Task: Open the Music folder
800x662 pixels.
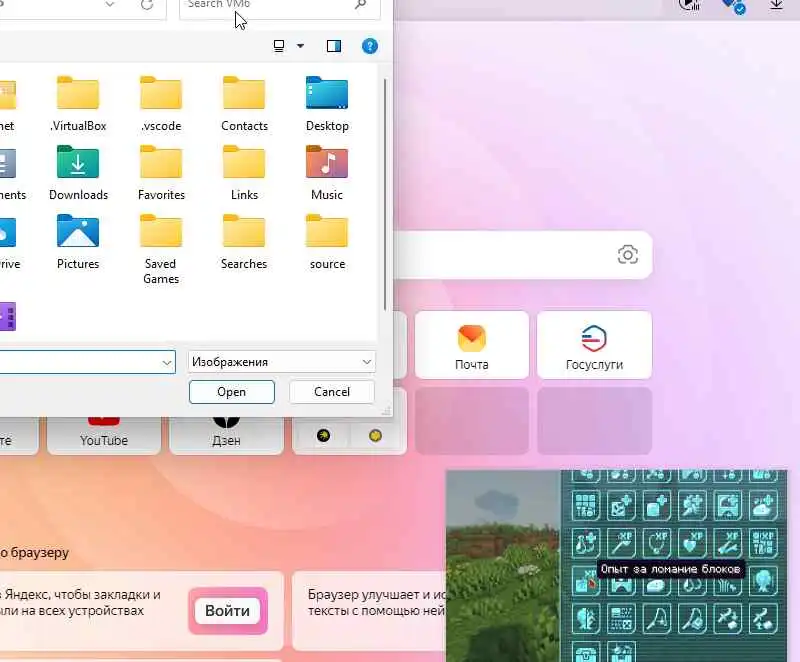Action: pyautogui.click(x=327, y=173)
